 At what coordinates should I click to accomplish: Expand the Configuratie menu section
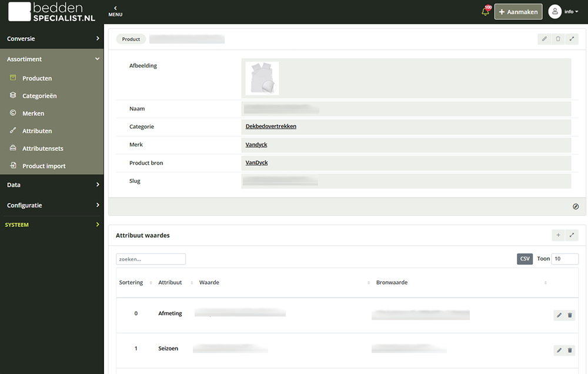pyautogui.click(x=52, y=206)
